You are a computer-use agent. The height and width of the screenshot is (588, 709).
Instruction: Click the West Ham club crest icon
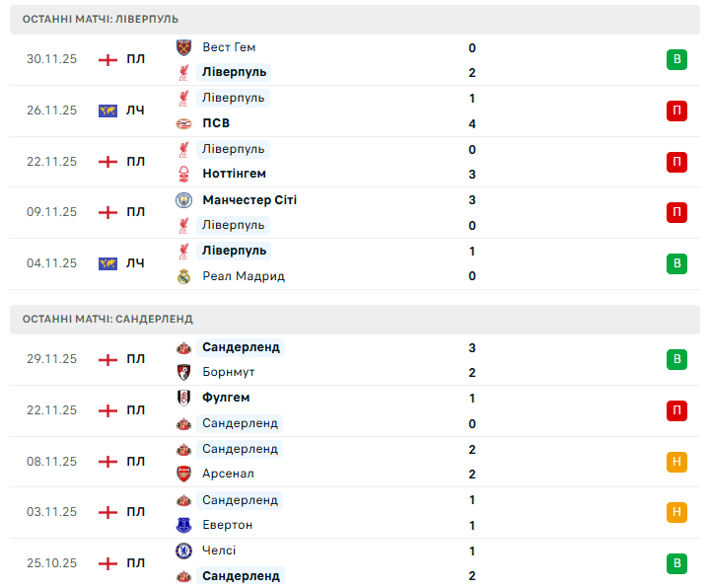tap(183, 47)
